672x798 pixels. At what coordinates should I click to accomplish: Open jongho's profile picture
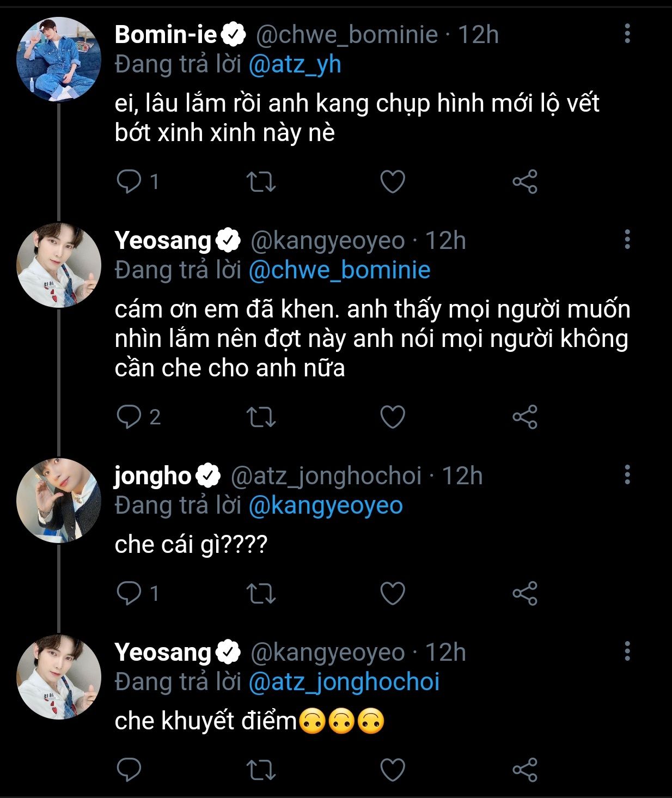coord(59,501)
